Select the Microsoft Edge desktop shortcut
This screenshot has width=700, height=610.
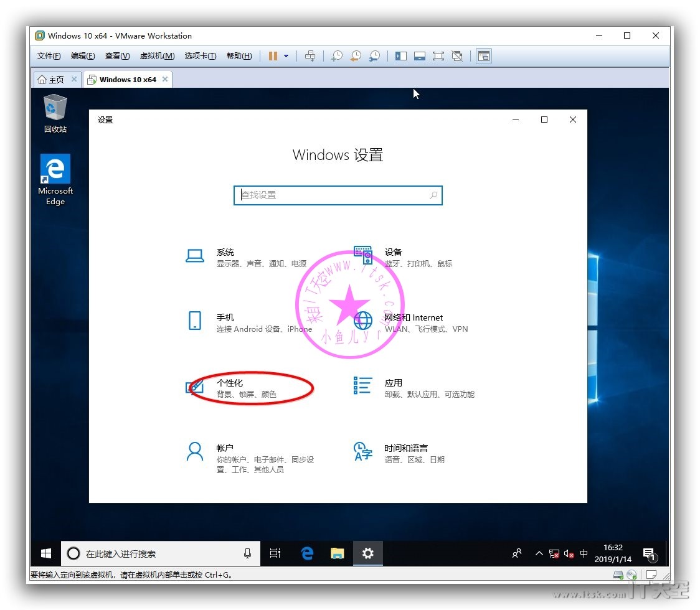tap(55, 180)
